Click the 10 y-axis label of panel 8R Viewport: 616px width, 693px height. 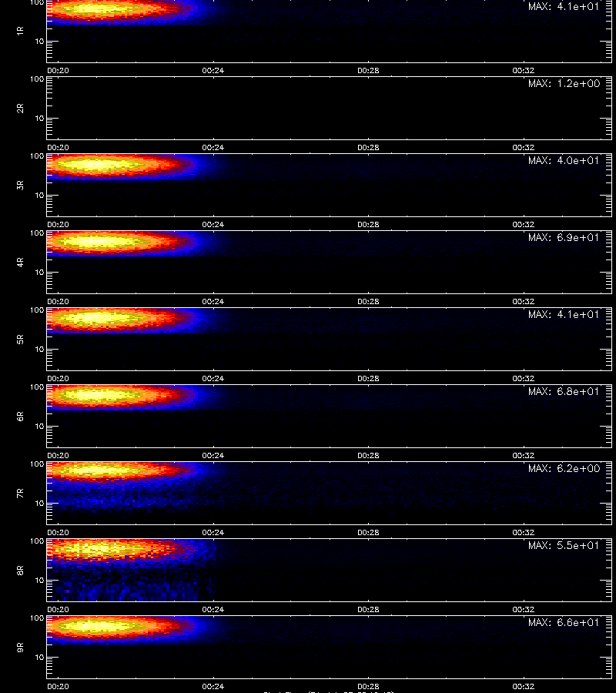pos(39,581)
